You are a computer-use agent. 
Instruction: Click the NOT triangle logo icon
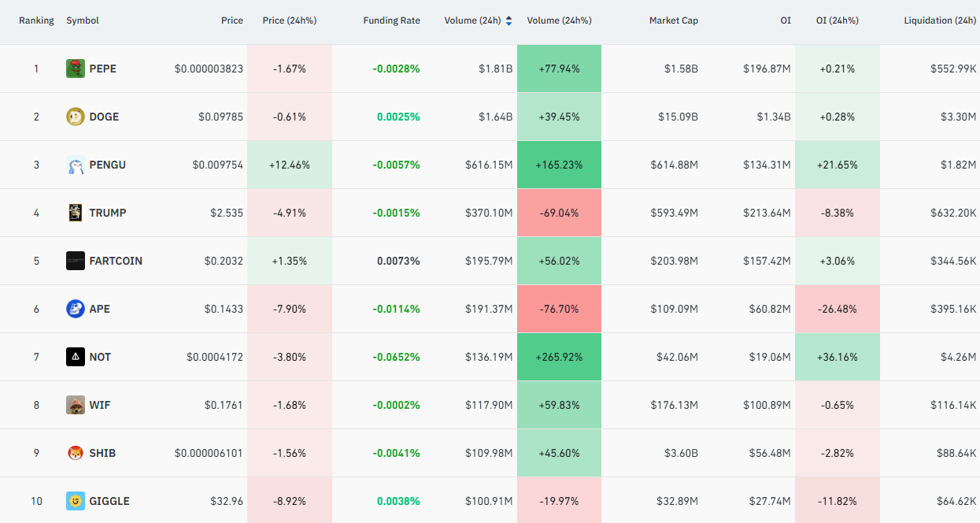coord(76,357)
